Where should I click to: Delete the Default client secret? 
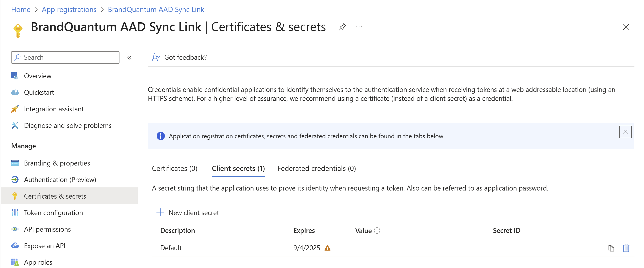[x=626, y=248]
